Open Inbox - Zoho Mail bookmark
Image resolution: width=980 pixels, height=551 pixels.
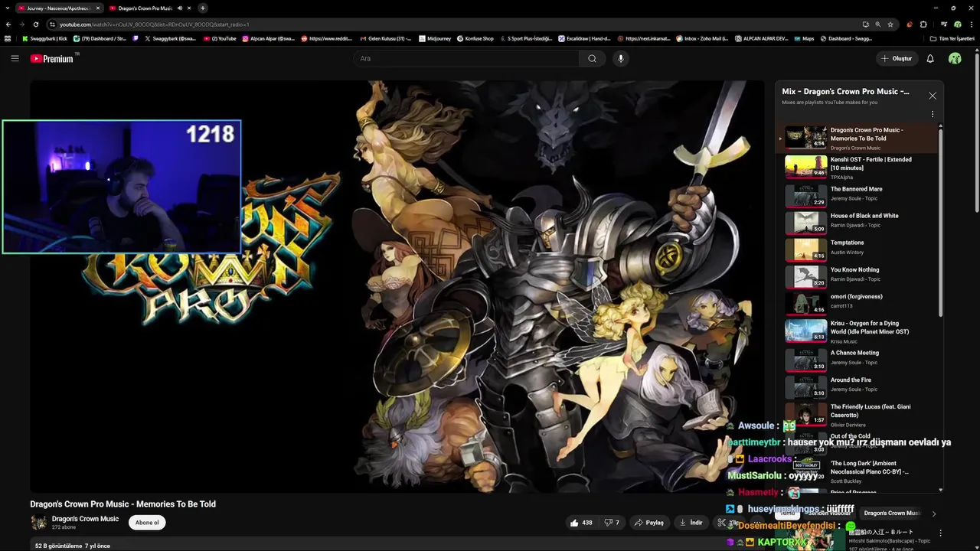pyautogui.click(x=702, y=38)
